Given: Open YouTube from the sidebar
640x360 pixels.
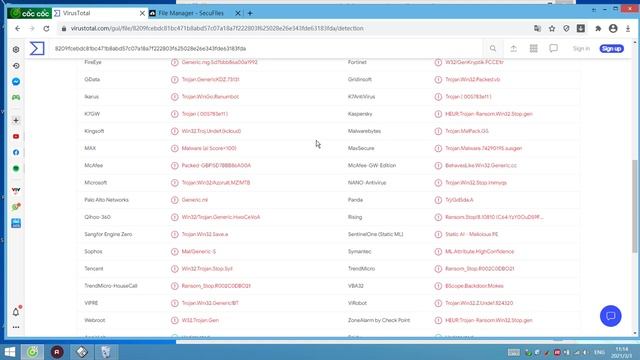Looking at the screenshot, I should [x=16, y=136].
